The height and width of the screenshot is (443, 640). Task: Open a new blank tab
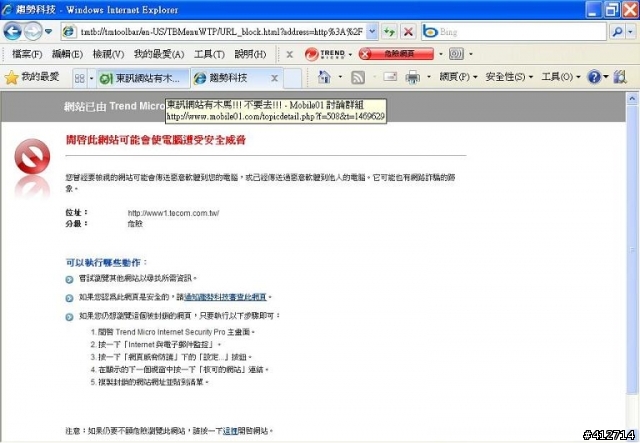(x=293, y=78)
